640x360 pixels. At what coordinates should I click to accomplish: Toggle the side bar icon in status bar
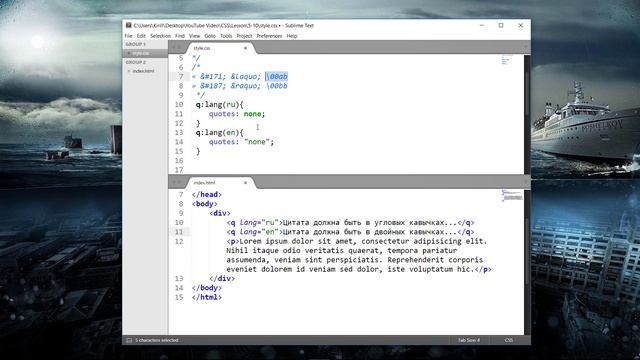click(x=129, y=340)
